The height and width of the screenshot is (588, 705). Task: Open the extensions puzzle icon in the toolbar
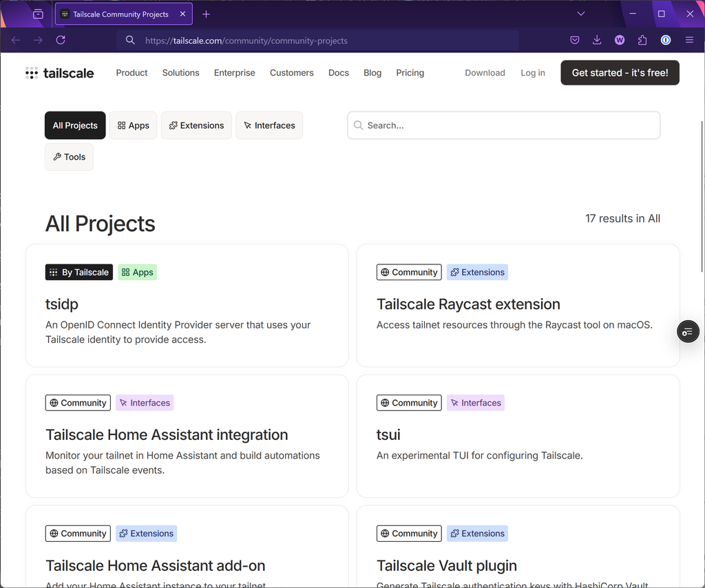[x=642, y=40]
